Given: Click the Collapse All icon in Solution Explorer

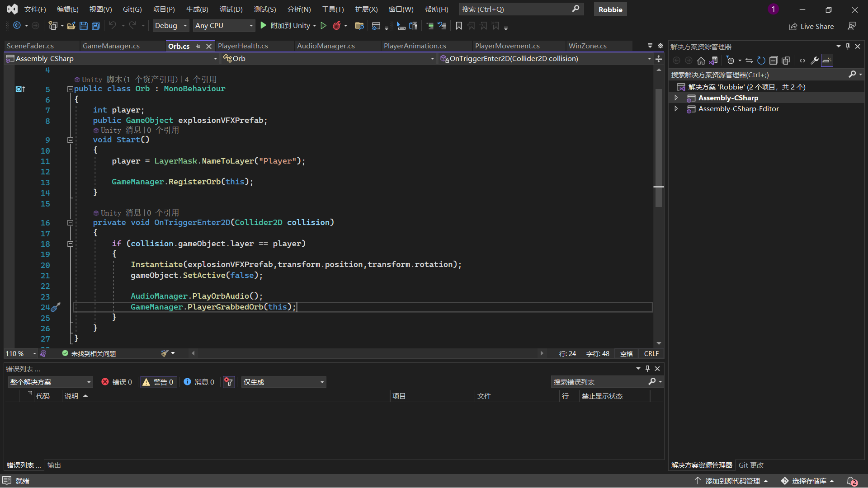Looking at the screenshot, I should [x=774, y=61].
